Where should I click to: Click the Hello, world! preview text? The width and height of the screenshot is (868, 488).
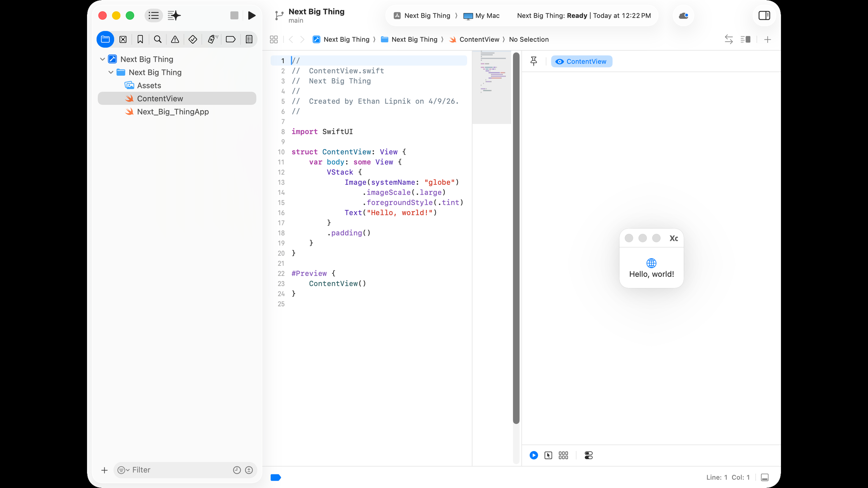pyautogui.click(x=651, y=274)
